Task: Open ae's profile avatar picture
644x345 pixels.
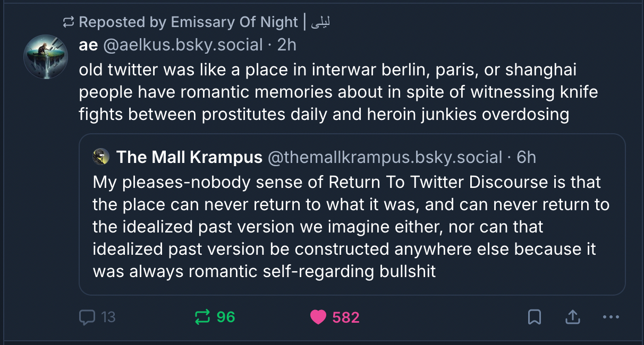Action: (x=46, y=57)
